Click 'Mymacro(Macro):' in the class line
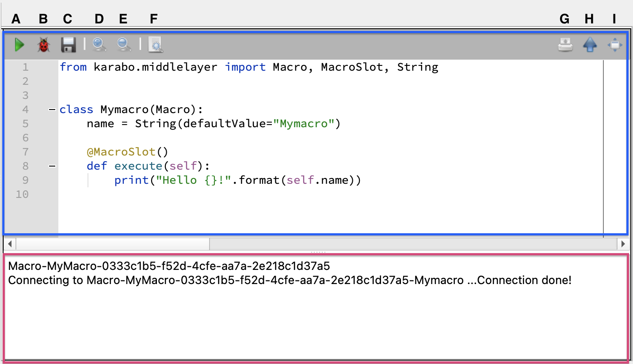This screenshot has width=633, height=364. coord(152,110)
